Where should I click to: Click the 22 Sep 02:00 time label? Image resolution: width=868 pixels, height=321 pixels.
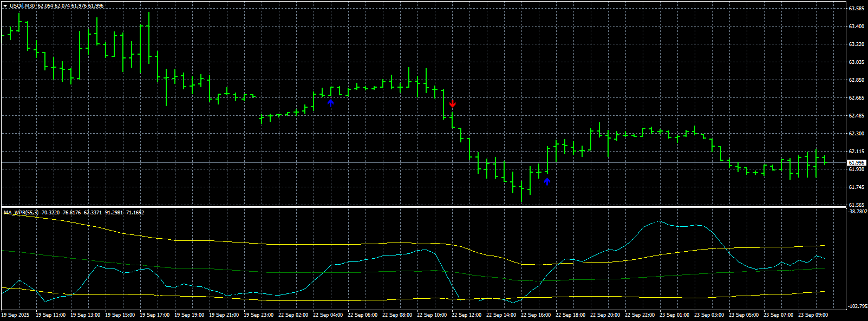point(293,315)
